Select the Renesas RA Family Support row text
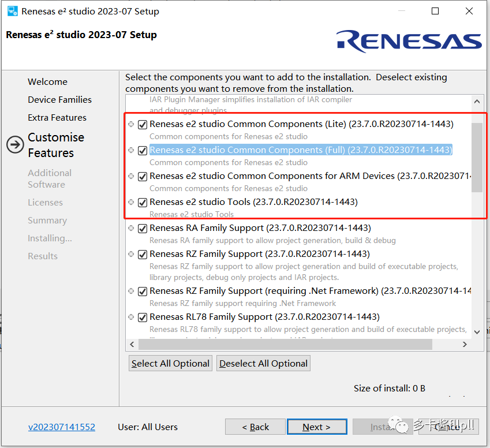The width and height of the screenshot is (490, 448). [x=260, y=228]
